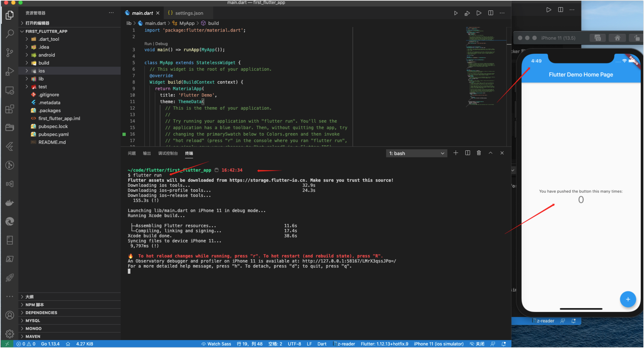The image size is (644, 348).
Task: Switch to the 调试控制台 panel tab
Action: tap(168, 153)
